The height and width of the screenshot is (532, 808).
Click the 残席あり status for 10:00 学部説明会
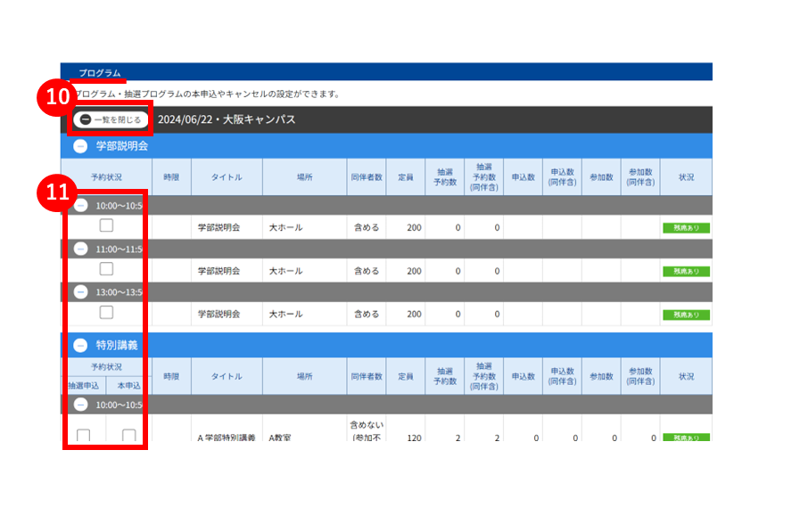pyautogui.click(x=686, y=227)
